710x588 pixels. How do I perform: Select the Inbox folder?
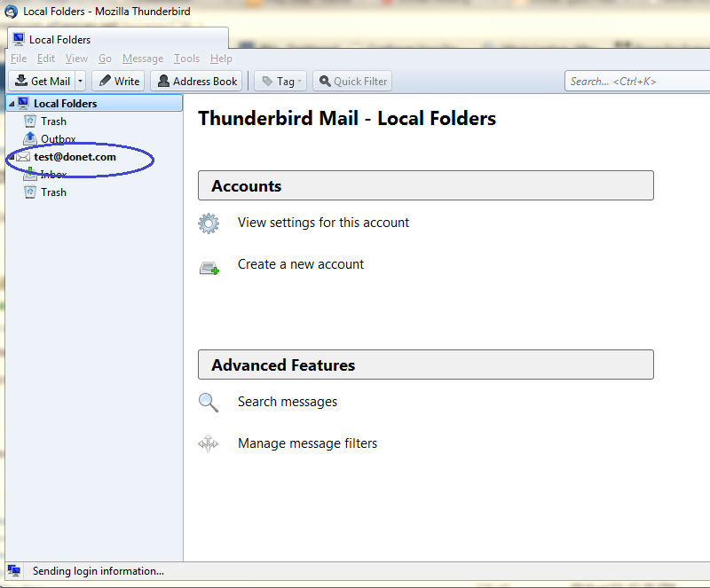(53, 175)
